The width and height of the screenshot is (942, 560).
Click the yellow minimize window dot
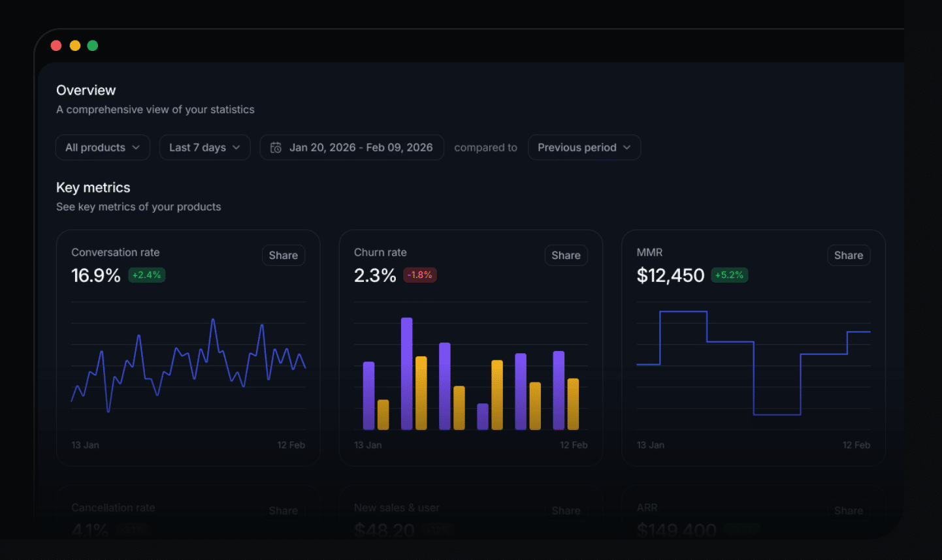point(75,45)
